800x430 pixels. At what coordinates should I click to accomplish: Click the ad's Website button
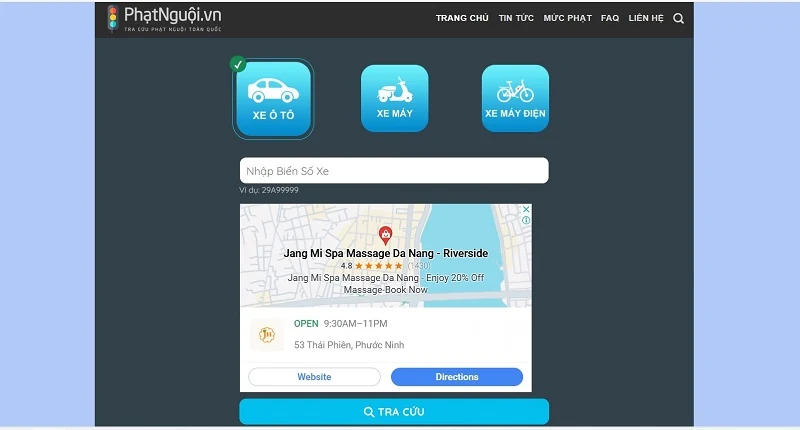314,377
